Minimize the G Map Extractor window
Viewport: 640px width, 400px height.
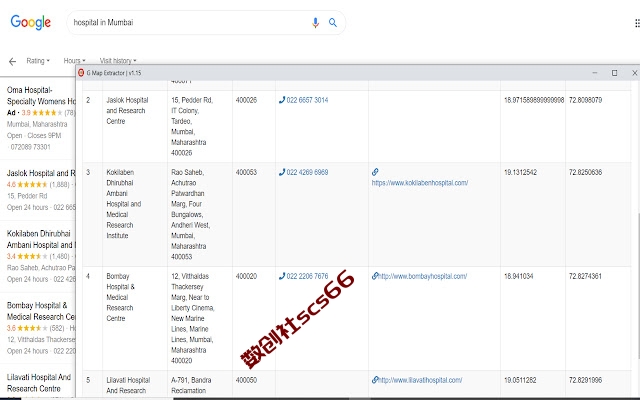(595, 73)
